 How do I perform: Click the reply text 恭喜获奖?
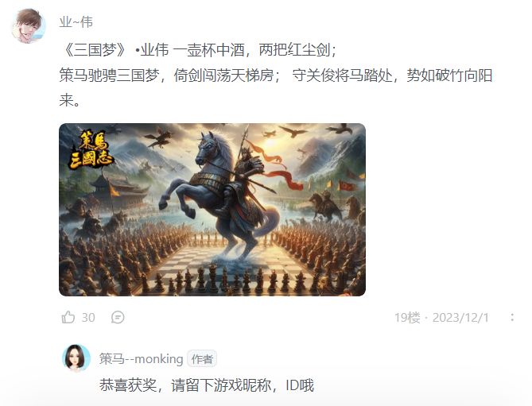coord(128,385)
